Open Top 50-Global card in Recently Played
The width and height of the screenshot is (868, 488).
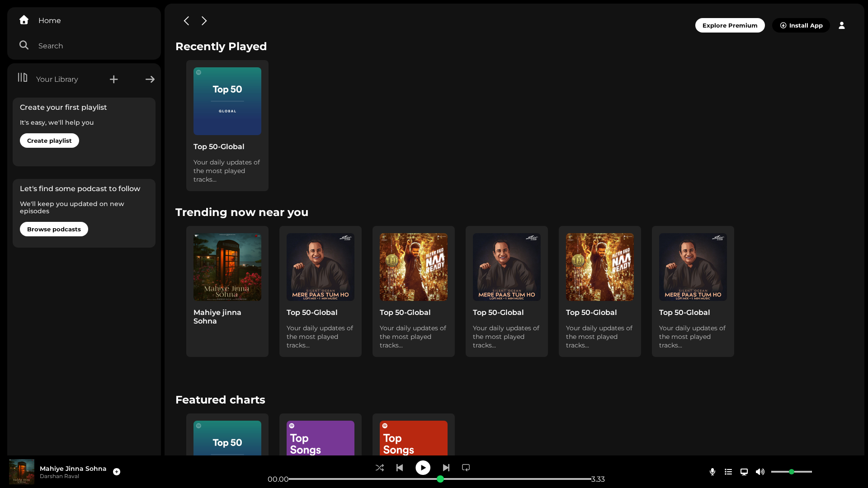(227, 126)
